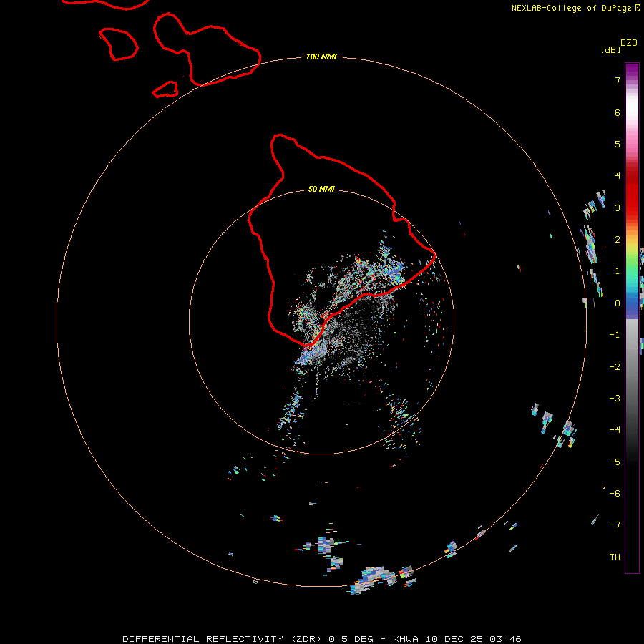Click the '-3' tick on the color scale
The image size is (644, 644).
tap(615, 398)
